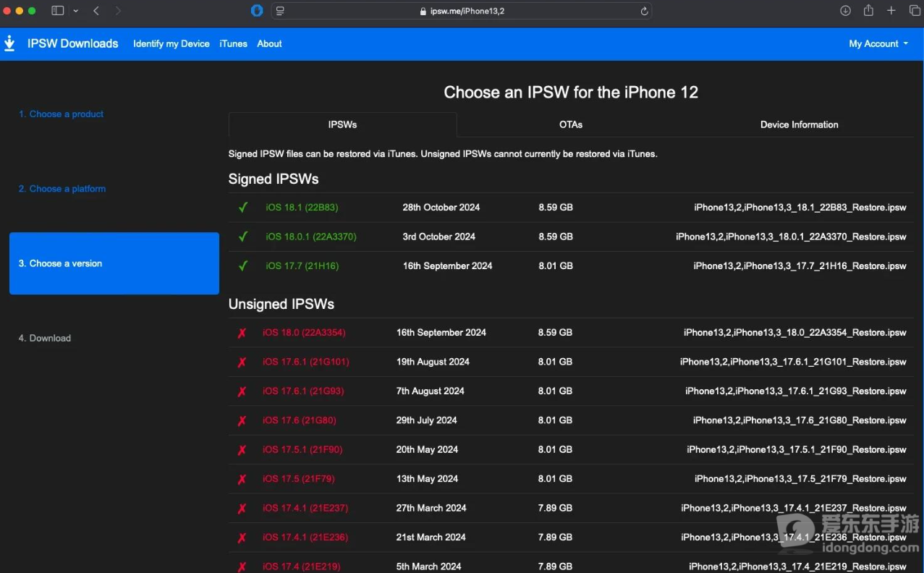Click the red X beside iOS 18.0
This screenshot has width=924, height=573.
(x=242, y=333)
